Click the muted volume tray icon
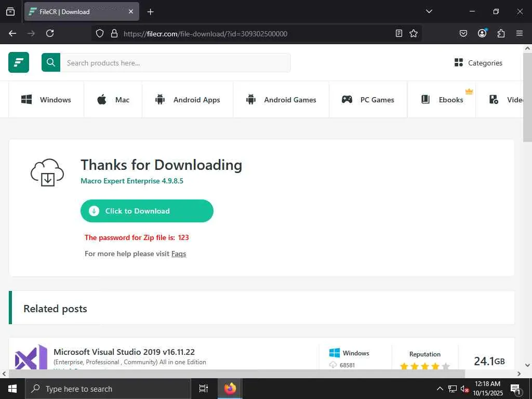The height and width of the screenshot is (399, 532). click(464, 389)
